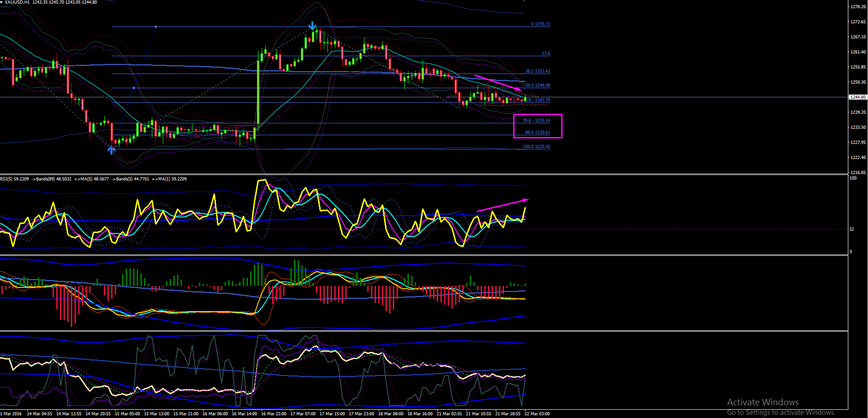868x418 pixels.
Task: Click the 18 Mar 08:00 time label
Action: click(391, 414)
